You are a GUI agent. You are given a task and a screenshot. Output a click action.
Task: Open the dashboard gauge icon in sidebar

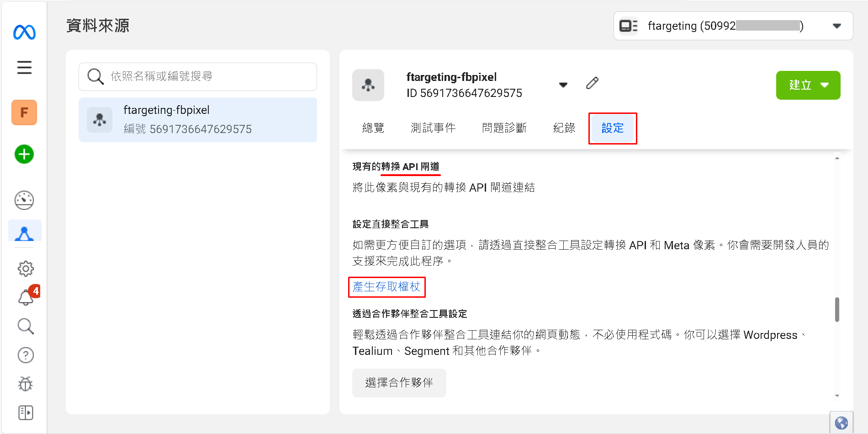[24, 200]
